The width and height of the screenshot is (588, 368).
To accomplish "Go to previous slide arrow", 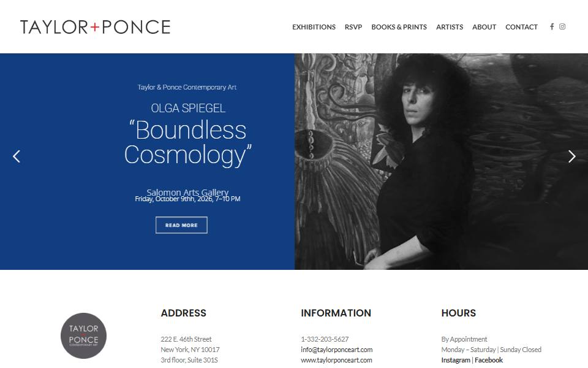I will (x=17, y=156).
